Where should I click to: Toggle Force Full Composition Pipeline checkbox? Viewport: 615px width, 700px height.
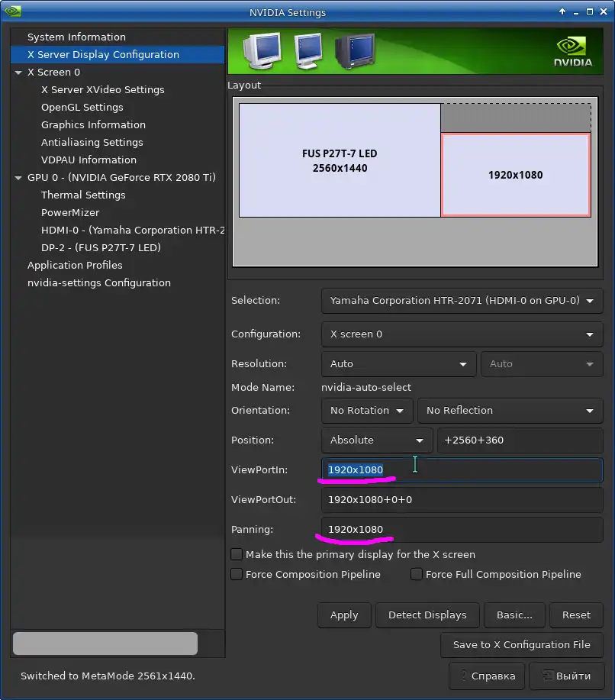417,573
